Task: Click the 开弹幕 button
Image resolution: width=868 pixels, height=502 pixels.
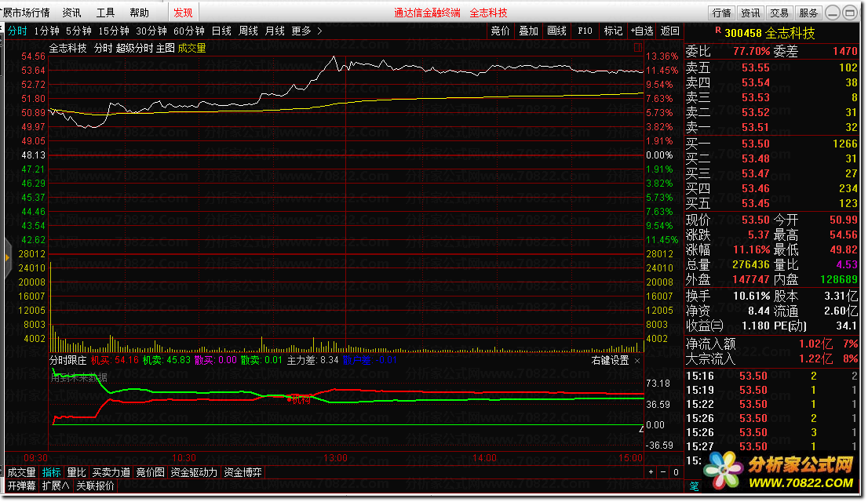Action: [22, 486]
